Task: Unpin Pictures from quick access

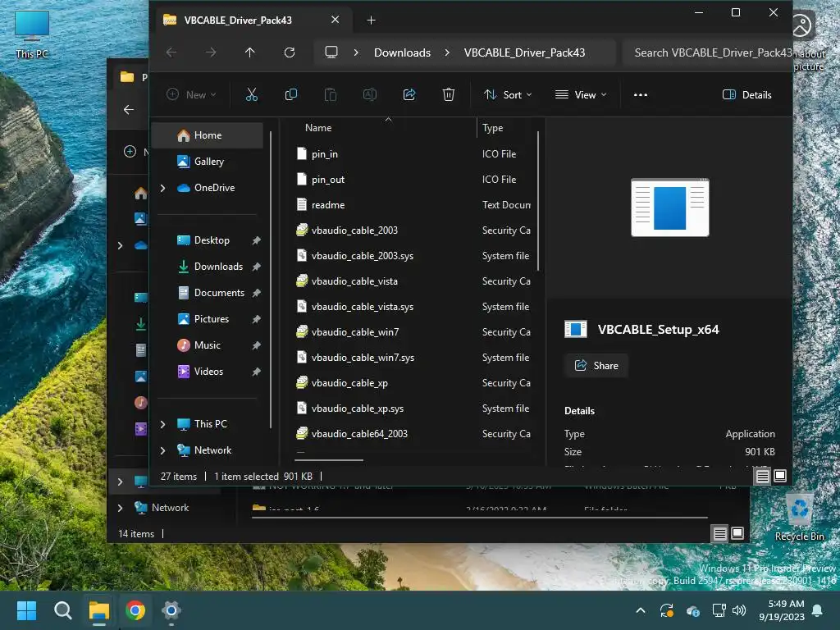Action: pos(257,319)
